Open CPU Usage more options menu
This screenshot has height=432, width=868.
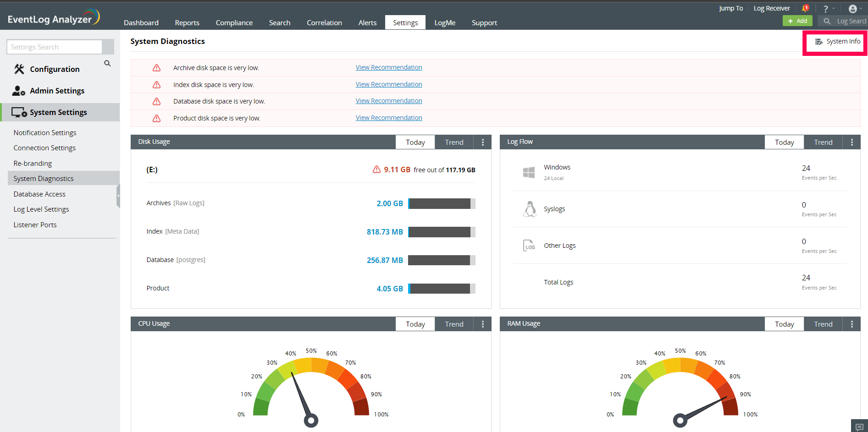point(483,324)
